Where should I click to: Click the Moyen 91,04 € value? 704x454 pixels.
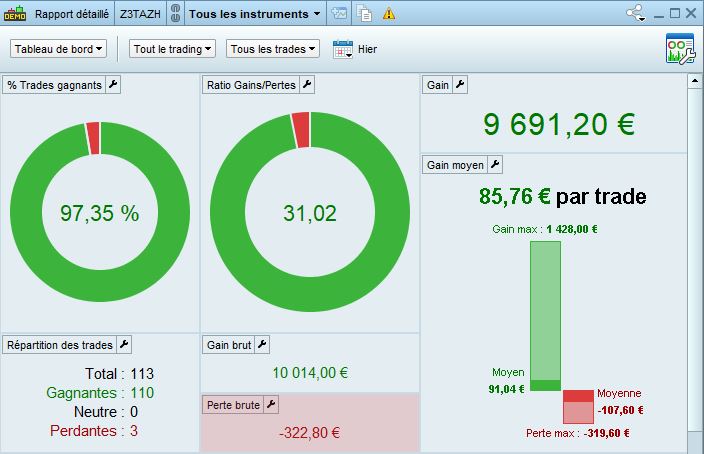pos(506,389)
